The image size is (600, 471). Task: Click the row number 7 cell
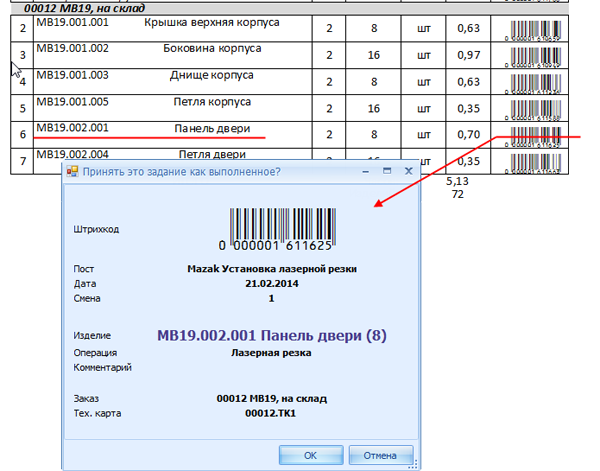tap(23, 161)
